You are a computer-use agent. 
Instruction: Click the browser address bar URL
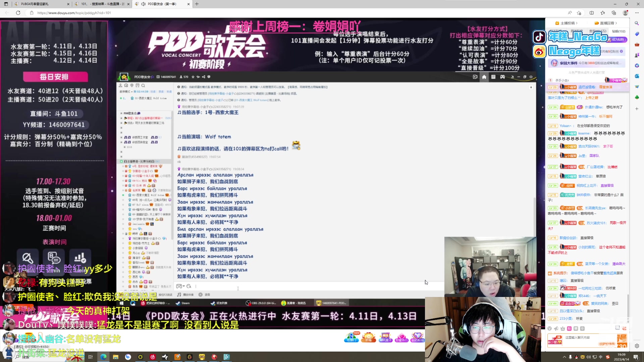coord(74,13)
